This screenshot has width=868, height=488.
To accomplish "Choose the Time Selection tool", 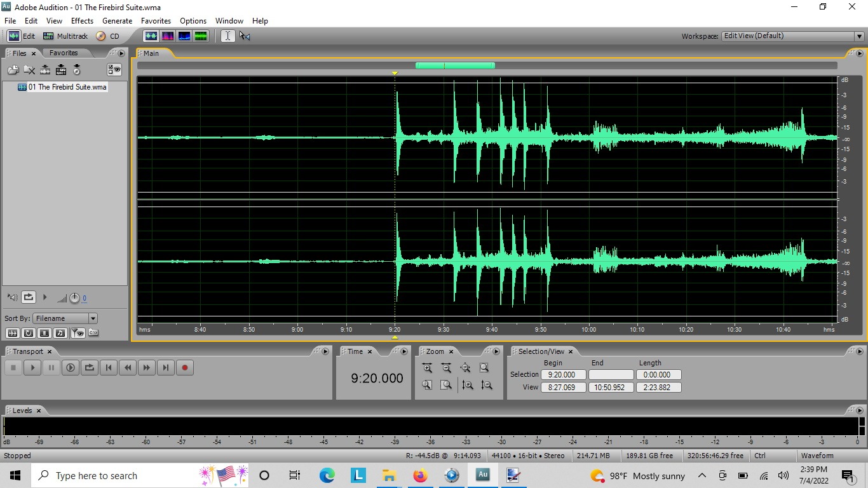I will pos(227,36).
